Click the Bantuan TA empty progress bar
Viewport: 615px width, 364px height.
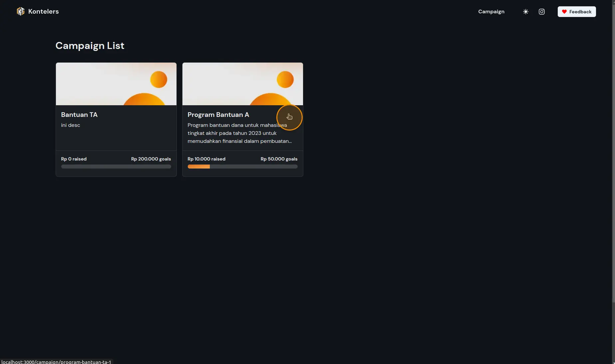click(116, 167)
